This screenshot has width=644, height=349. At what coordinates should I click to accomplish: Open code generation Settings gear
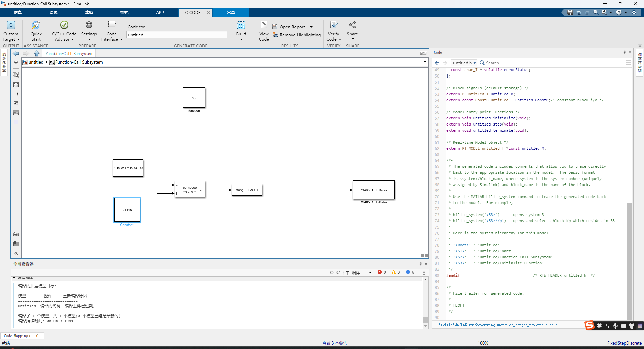89,31
